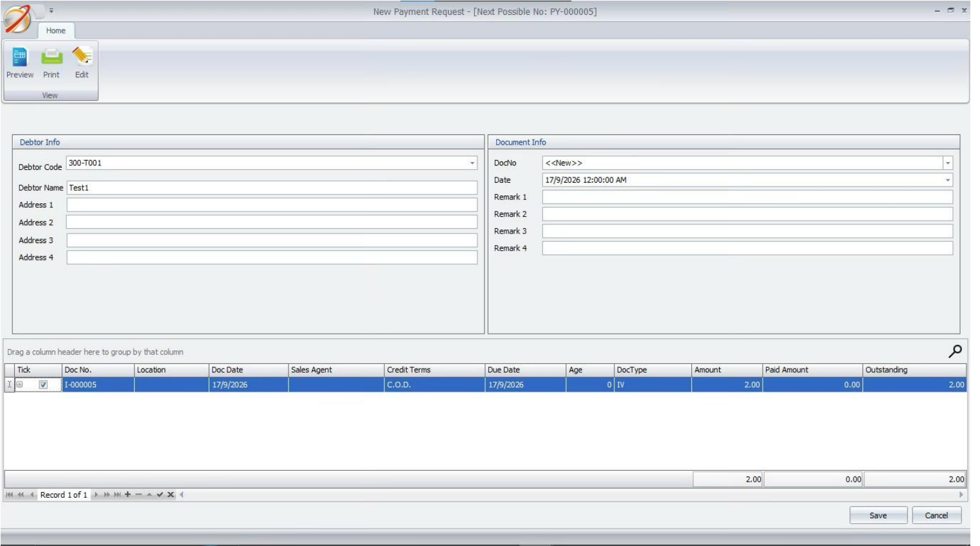
Task: Open the grid search magnifier icon
Action: tap(955, 351)
